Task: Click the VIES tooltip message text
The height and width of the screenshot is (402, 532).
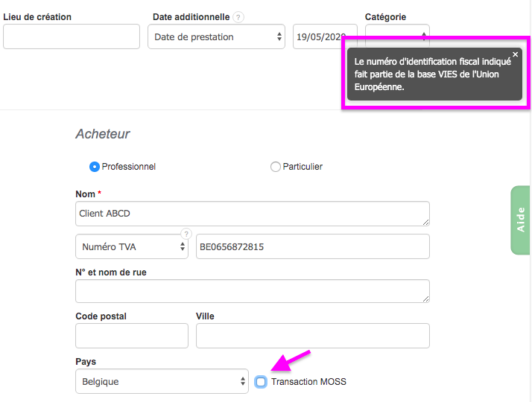Action: pos(432,74)
